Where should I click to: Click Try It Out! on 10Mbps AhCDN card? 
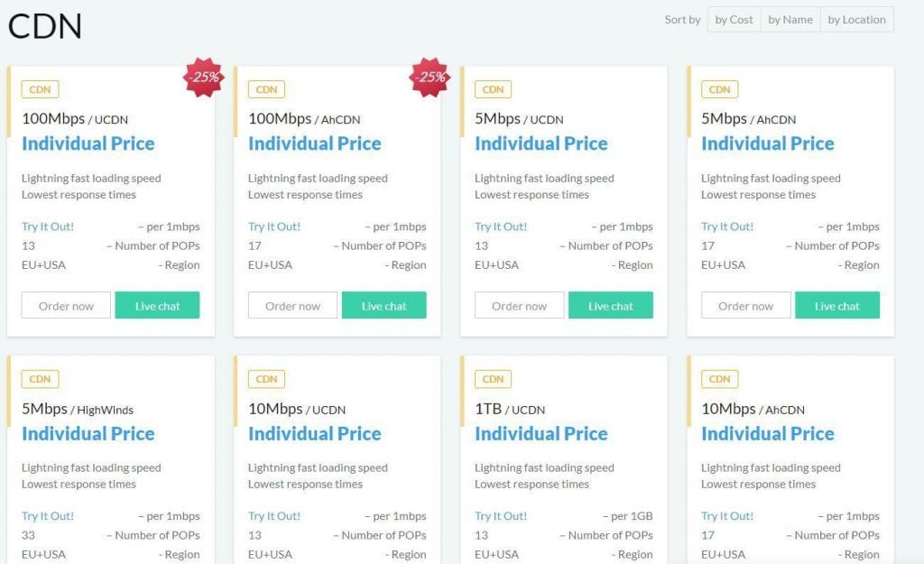point(727,516)
